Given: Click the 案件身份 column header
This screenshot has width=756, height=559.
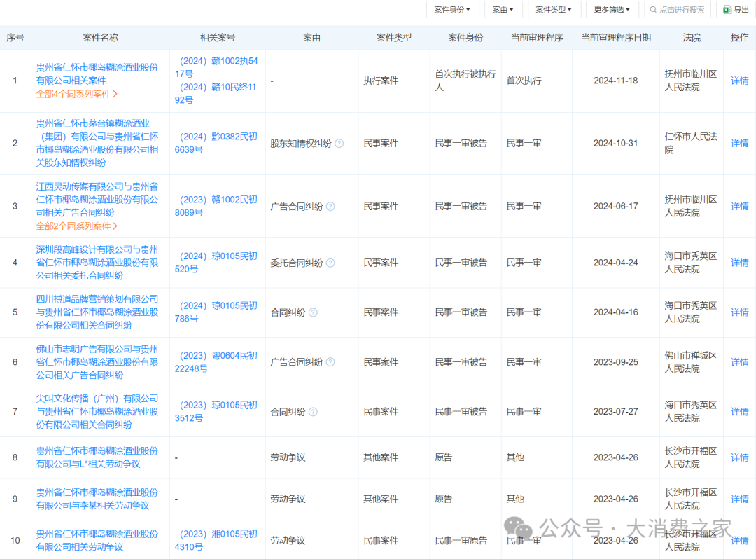Looking at the screenshot, I should 465,38.
